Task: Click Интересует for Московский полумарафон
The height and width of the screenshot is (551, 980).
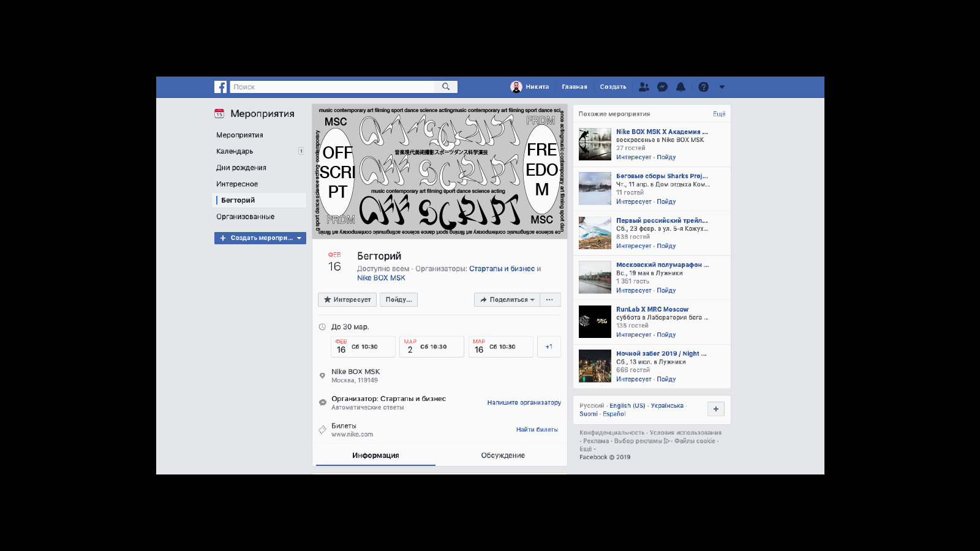Action: (634, 291)
